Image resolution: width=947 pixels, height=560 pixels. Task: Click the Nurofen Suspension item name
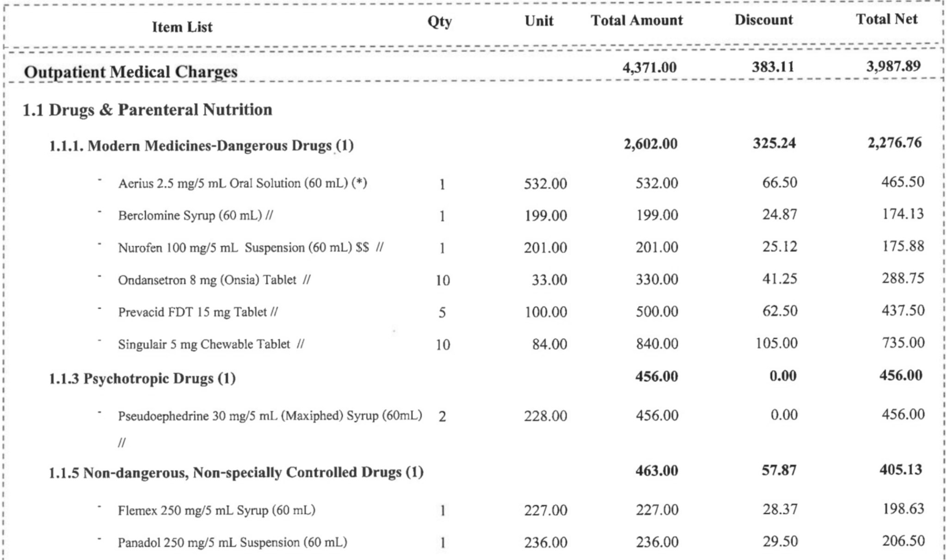pos(250,248)
